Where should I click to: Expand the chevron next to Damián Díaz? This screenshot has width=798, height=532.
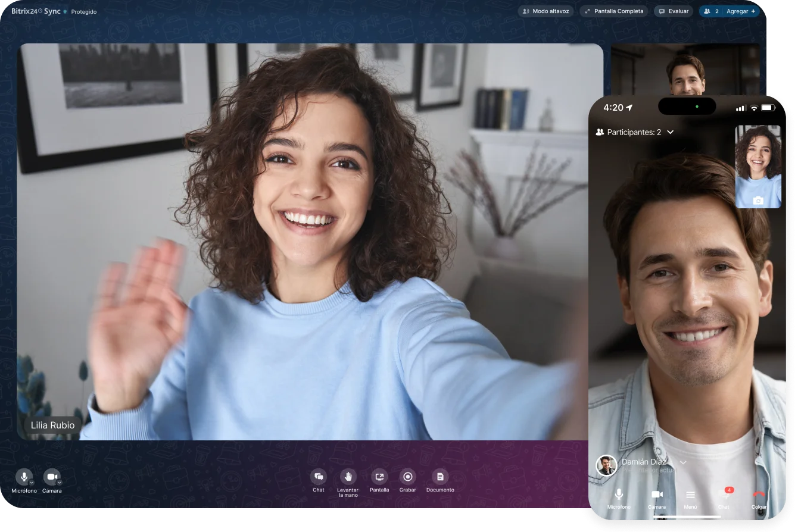(x=683, y=462)
